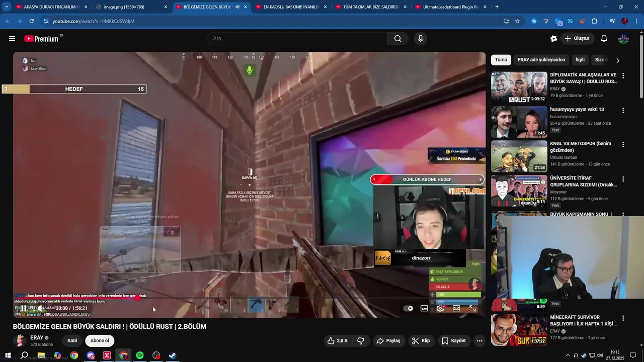
Task: Open Discord from the taskbar
Action: pos(91,355)
